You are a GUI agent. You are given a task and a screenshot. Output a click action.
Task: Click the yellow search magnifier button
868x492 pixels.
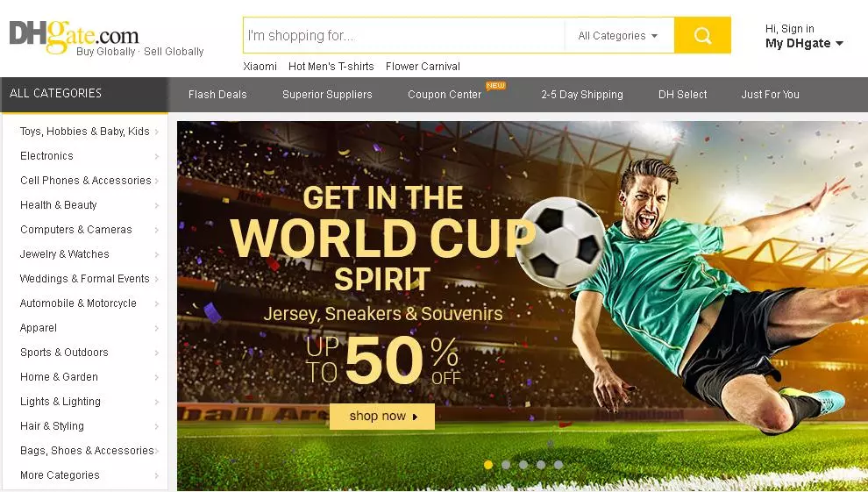click(702, 35)
